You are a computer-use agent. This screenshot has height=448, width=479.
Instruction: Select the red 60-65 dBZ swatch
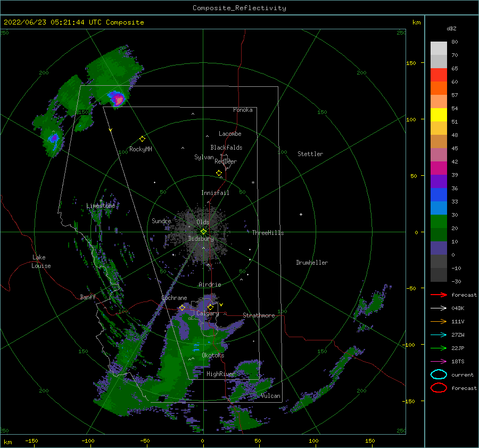(x=439, y=75)
